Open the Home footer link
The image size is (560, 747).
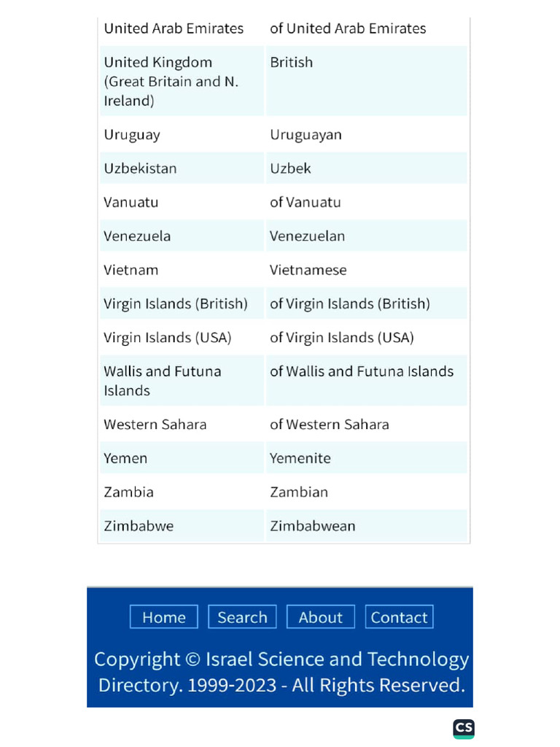coord(164,617)
